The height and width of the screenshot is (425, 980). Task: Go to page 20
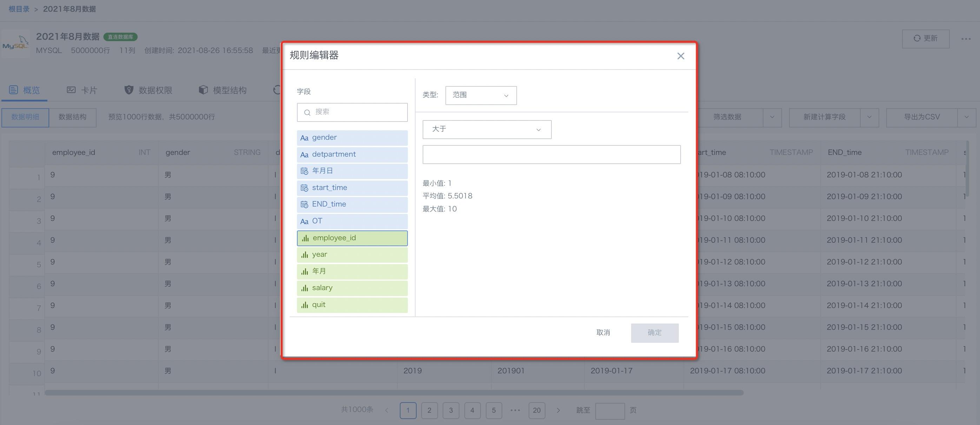[x=537, y=411]
